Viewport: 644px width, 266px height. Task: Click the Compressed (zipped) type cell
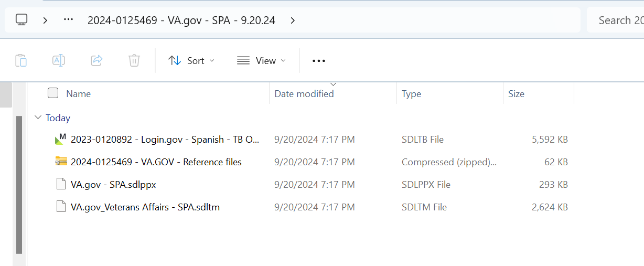coord(449,162)
